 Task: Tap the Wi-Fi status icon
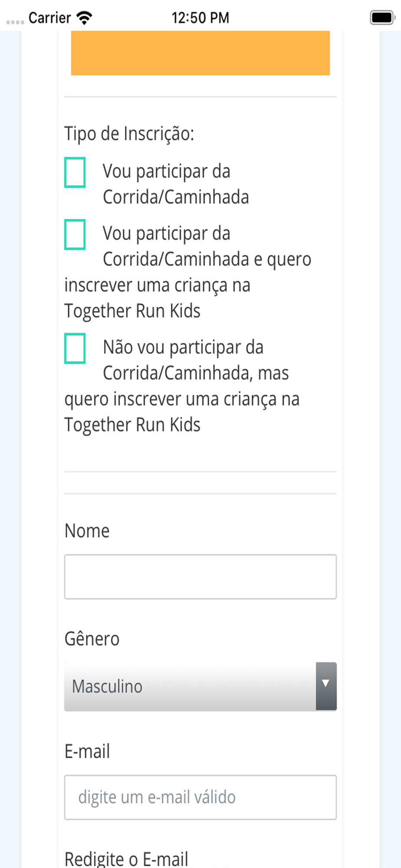pyautogui.click(x=84, y=18)
